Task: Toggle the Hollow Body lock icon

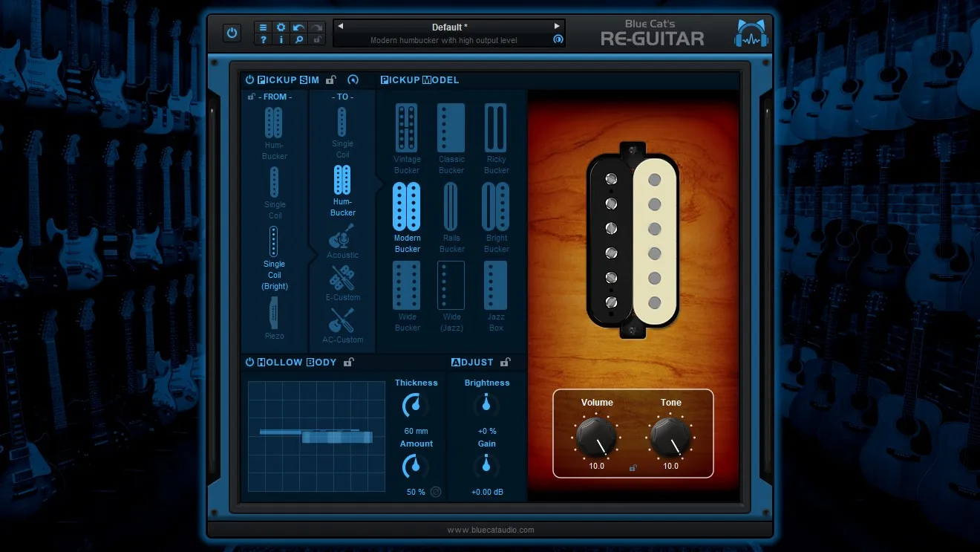Action: point(349,363)
